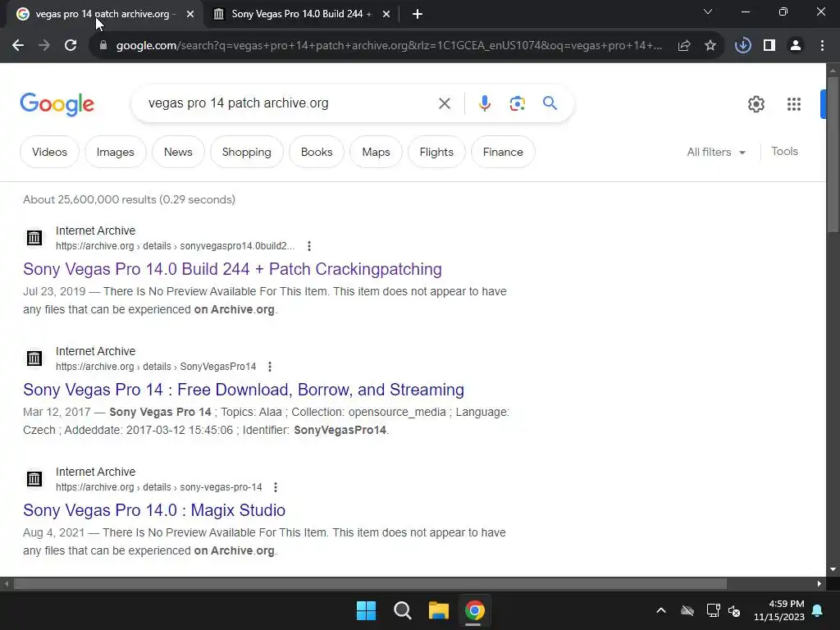Viewport: 840px width, 630px height.
Task: Open Sony Vegas Pro 14 Free Download link
Action: click(x=244, y=390)
